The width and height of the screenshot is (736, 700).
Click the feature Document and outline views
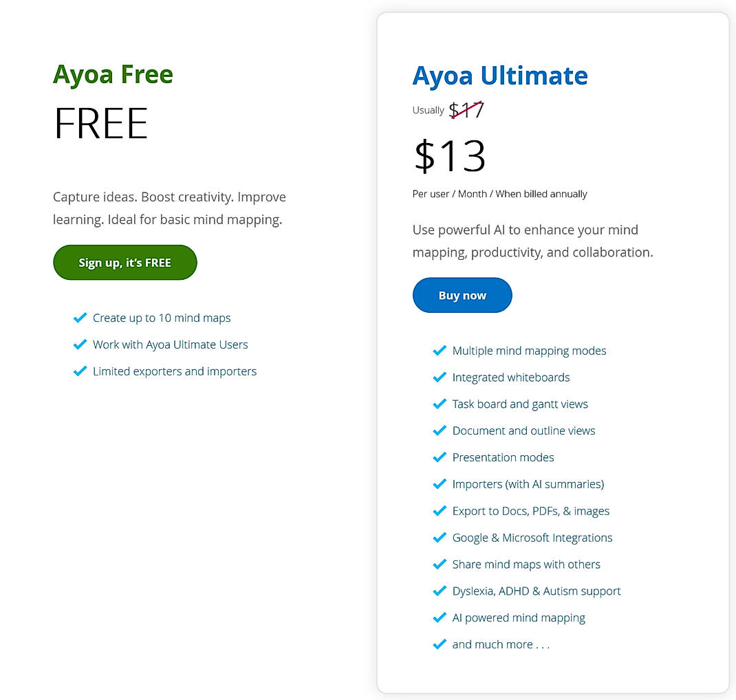[523, 430]
